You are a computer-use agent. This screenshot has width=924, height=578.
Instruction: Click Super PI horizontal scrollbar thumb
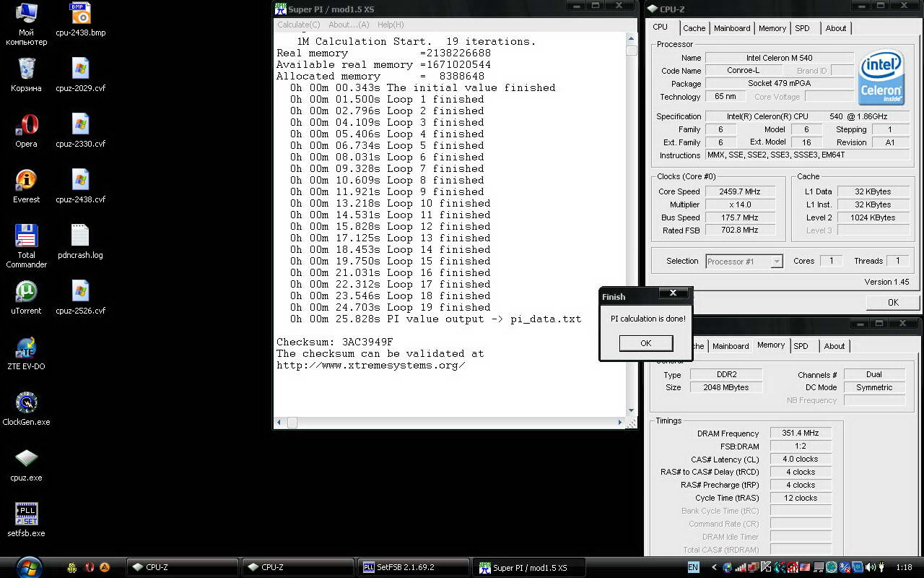(x=292, y=422)
